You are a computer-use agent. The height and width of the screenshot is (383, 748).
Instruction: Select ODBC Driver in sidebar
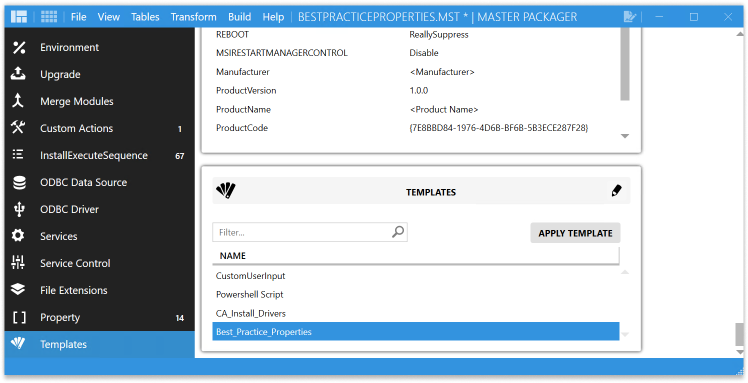100,209
